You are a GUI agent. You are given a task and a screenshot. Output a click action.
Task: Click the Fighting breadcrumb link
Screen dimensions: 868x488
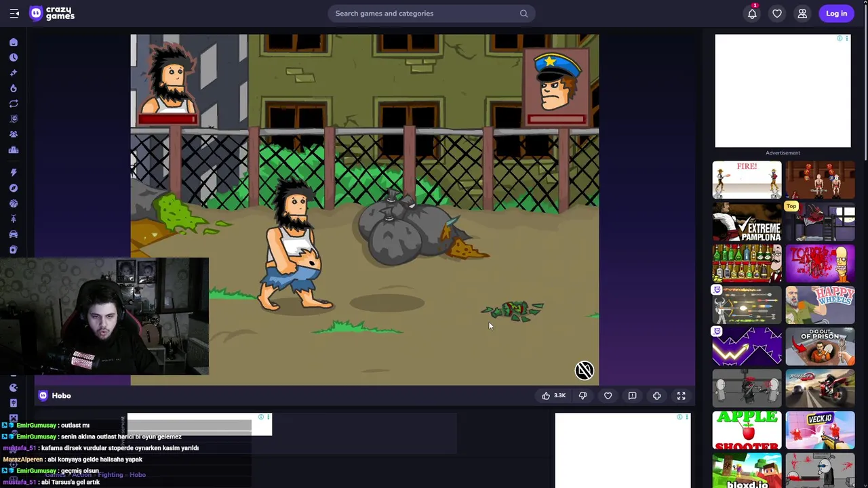(111, 475)
